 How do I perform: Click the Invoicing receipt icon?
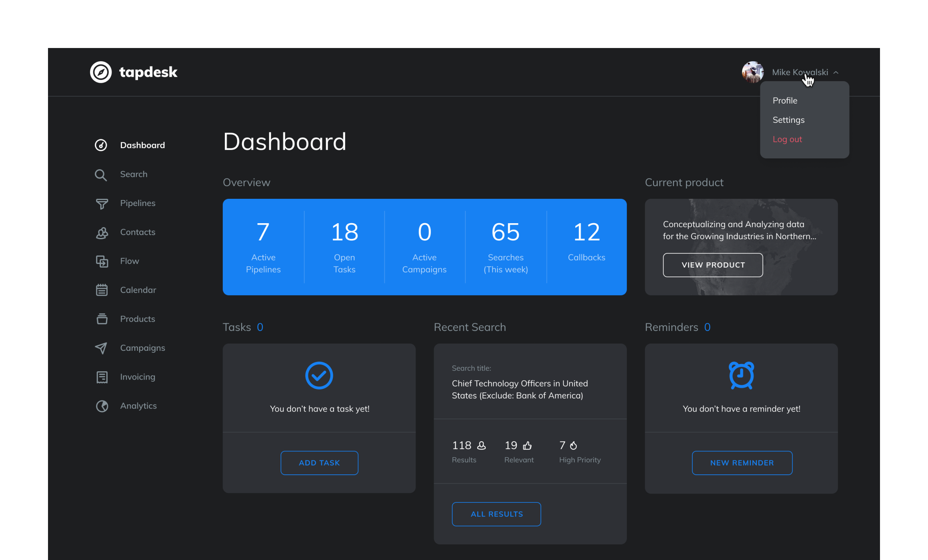(102, 377)
